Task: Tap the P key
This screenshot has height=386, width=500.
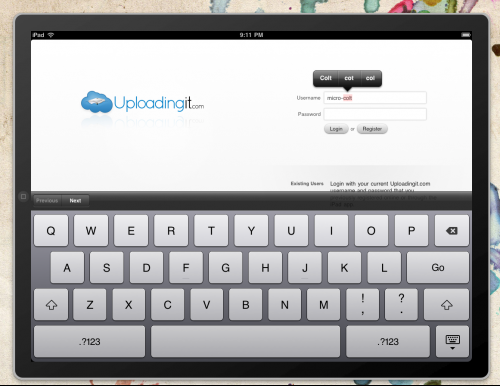Action: click(x=412, y=231)
